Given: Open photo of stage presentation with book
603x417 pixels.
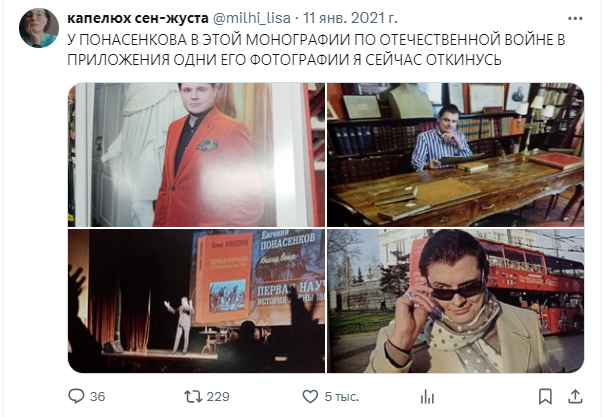Looking at the screenshot, I should click(197, 301).
